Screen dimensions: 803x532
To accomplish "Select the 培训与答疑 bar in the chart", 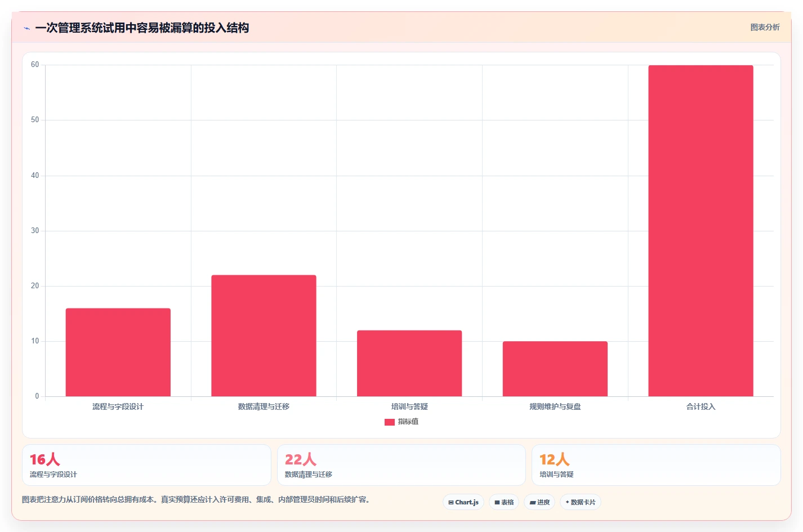I will click(409, 363).
